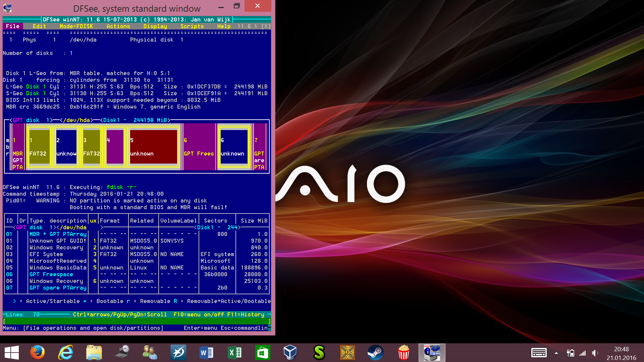Viewport: 644px width, 362px height.
Task: Launch DOSBox from the taskbar
Action: [x=347, y=353]
